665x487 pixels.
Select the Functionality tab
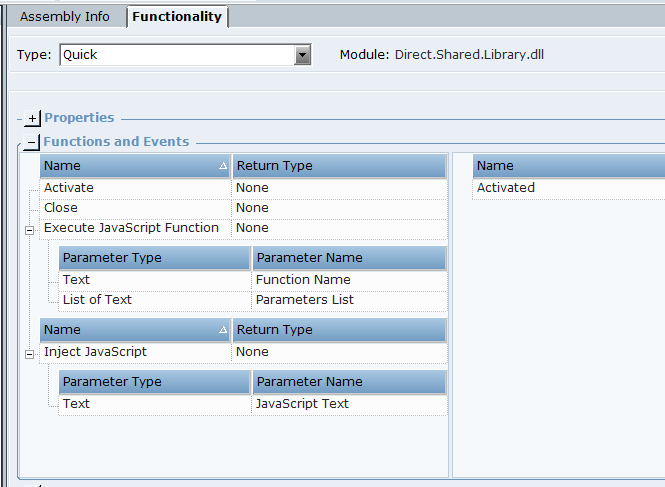tap(177, 17)
